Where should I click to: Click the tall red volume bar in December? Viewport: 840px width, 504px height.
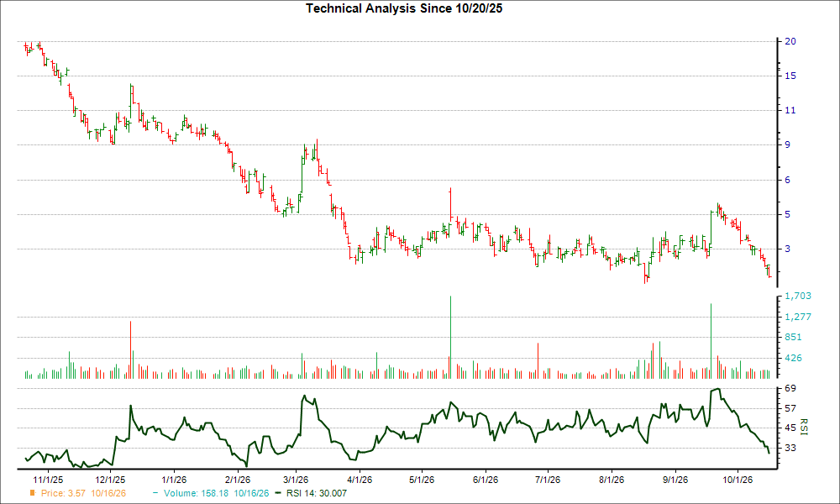[x=130, y=349]
